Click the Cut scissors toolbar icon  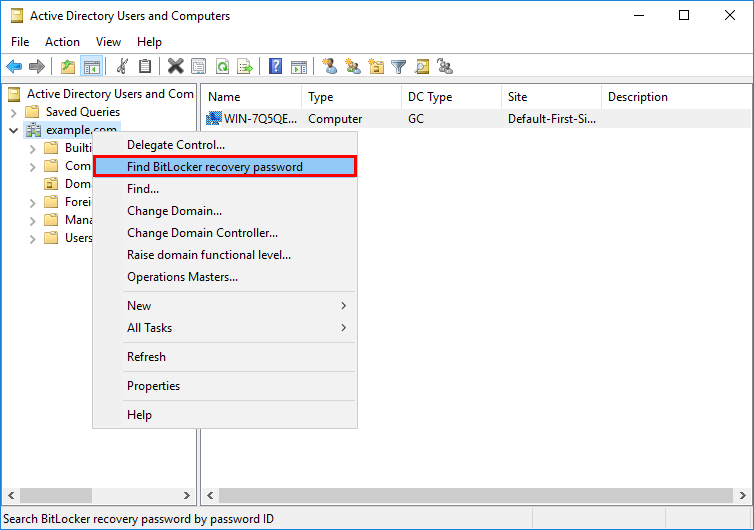pyautogui.click(x=123, y=66)
